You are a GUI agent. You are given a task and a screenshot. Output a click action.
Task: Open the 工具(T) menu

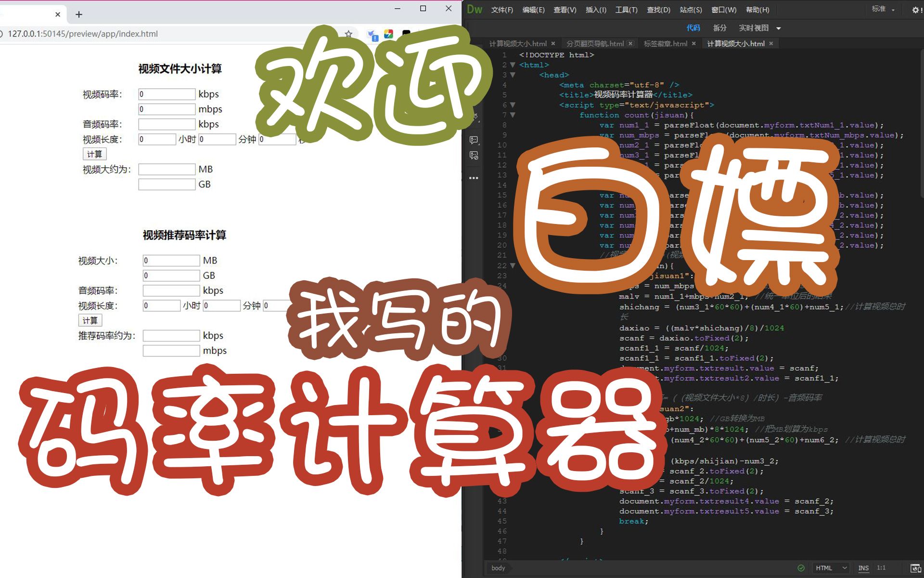(626, 10)
